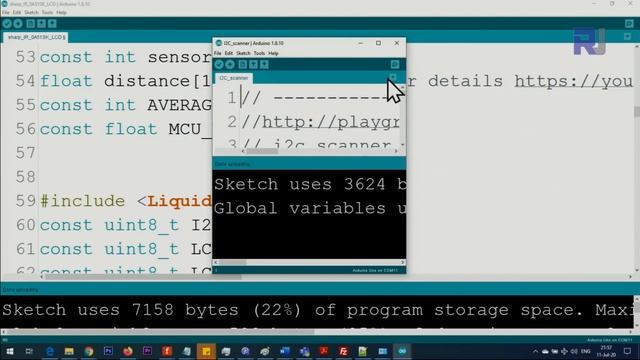Screen dimensions: 640x360
Task: Open Premiere Pro from the taskbar
Action: tap(147, 351)
